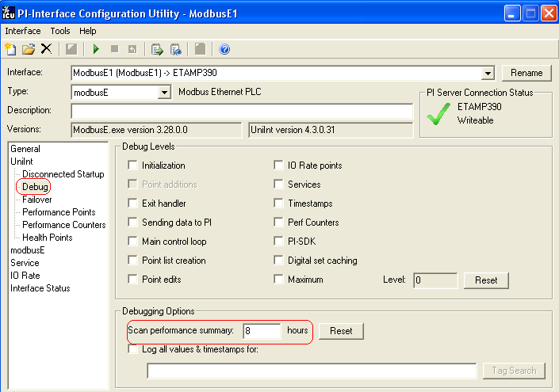Click the Open folder toolbar icon
559x392 pixels.
(29, 49)
